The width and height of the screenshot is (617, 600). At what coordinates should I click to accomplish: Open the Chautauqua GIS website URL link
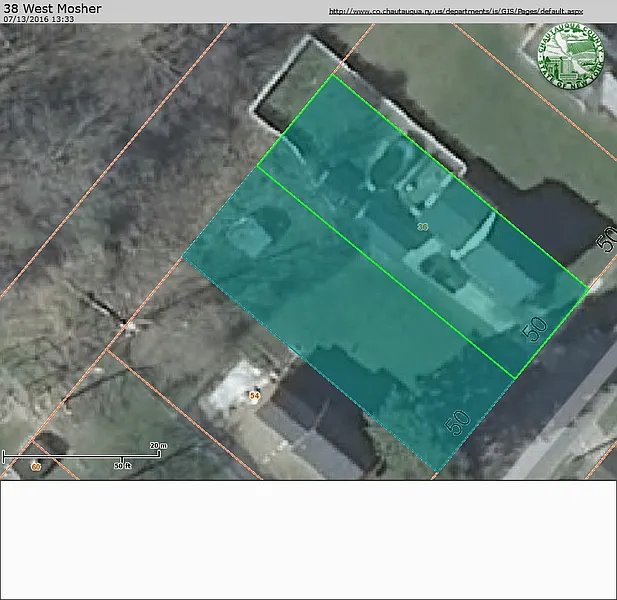pyautogui.click(x=456, y=11)
